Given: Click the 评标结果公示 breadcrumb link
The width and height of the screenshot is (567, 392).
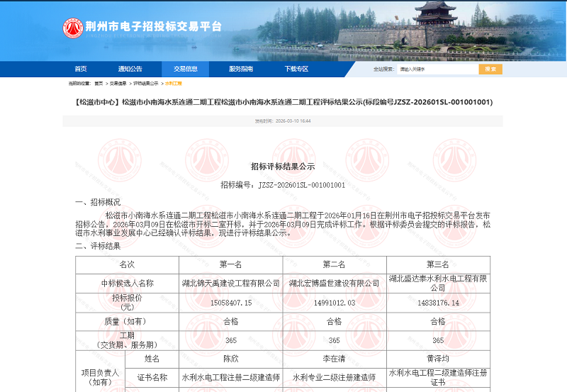Looking at the screenshot, I should 146,84.
